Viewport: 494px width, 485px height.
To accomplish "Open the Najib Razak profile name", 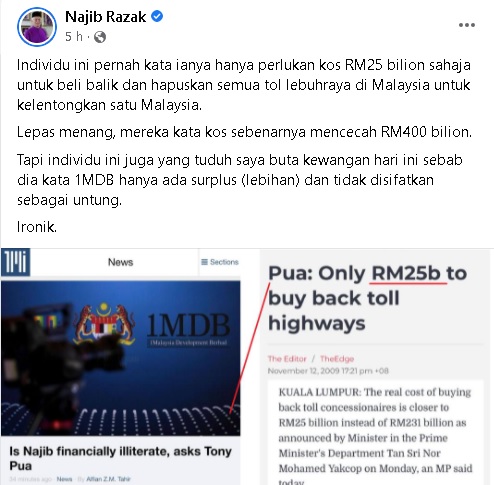I will tap(106, 17).
